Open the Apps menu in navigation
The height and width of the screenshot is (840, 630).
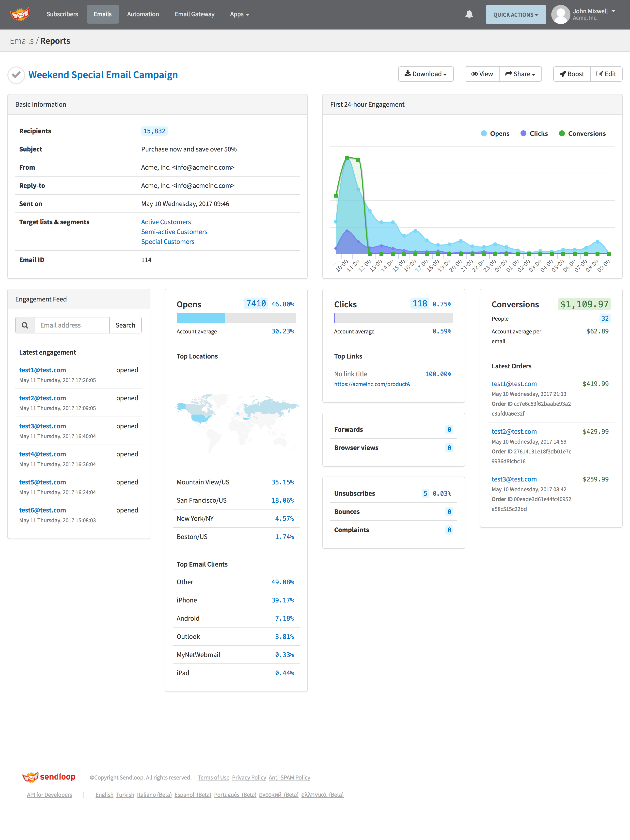pos(239,15)
